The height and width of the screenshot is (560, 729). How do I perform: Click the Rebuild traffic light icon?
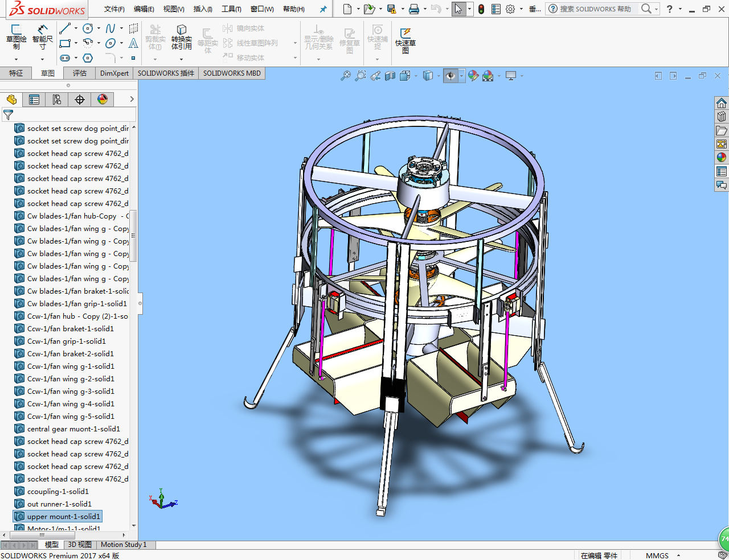[481, 9]
